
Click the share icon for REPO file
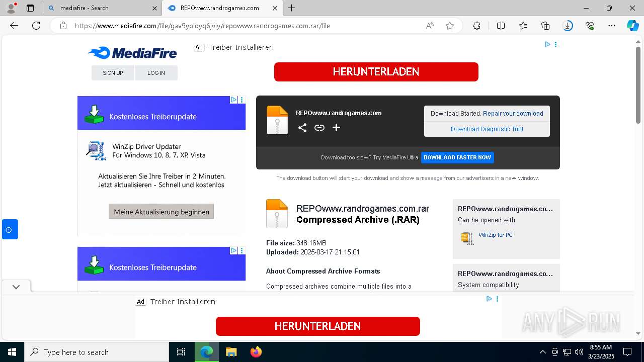point(302,128)
